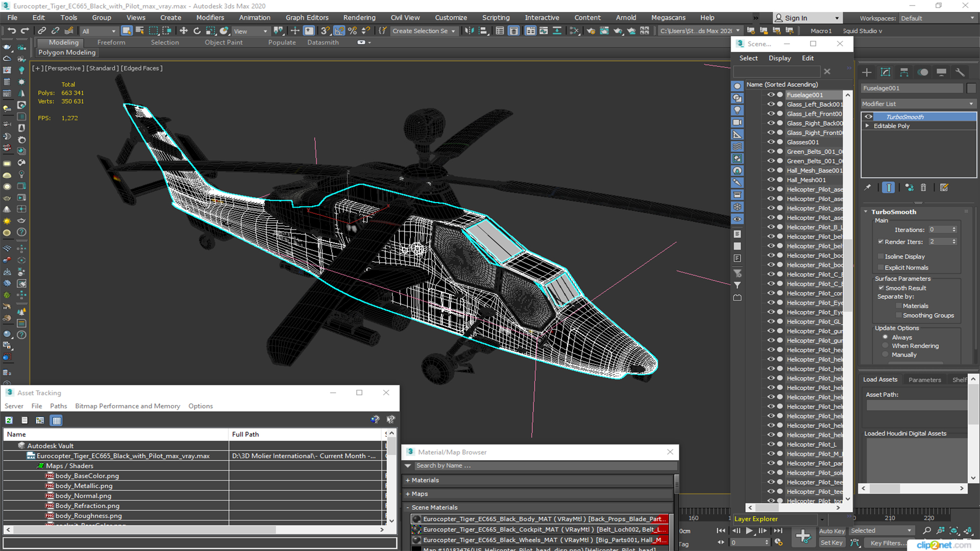Check Separate by Materials option
The height and width of the screenshot is (551, 980).
pyautogui.click(x=899, y=306)
